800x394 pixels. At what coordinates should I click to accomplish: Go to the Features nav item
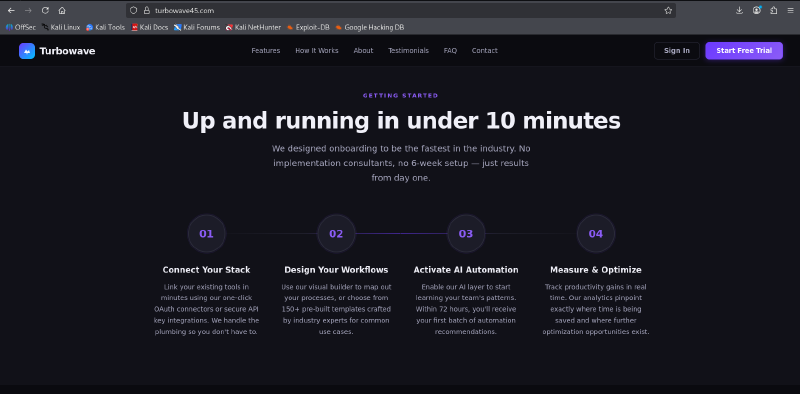pos(266,51)
